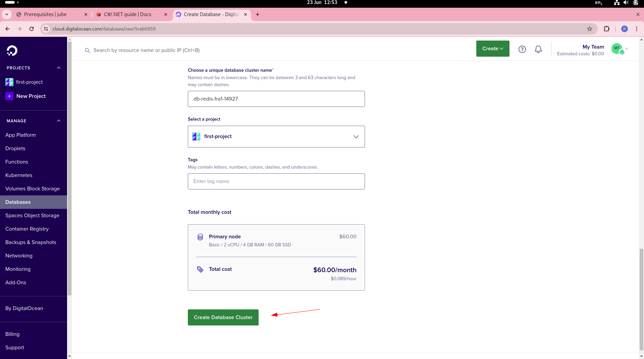
Task: Open Add-Ons in sidebar
Action: point(16,283)
